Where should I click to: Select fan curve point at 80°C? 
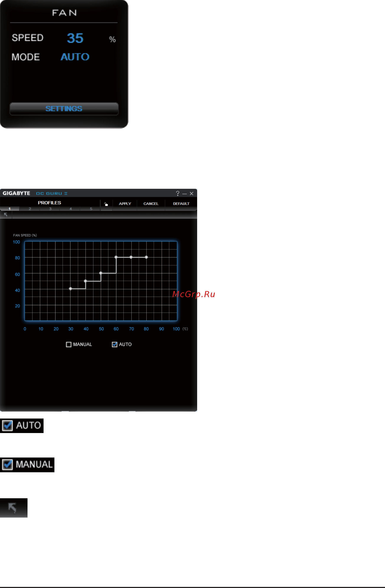coord(146,257)
